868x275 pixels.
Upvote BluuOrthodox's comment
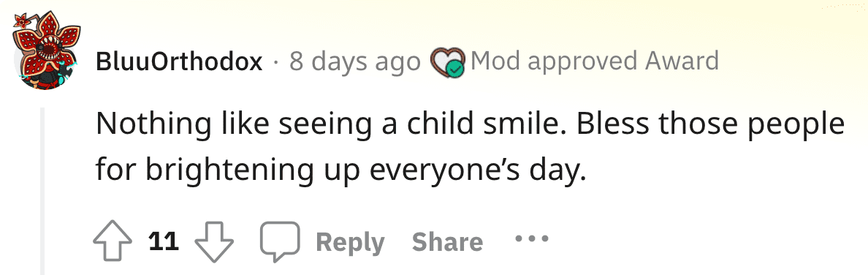113,242
